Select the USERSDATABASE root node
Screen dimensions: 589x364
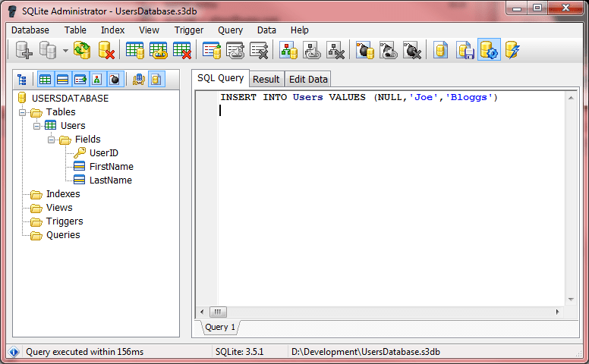71,99
